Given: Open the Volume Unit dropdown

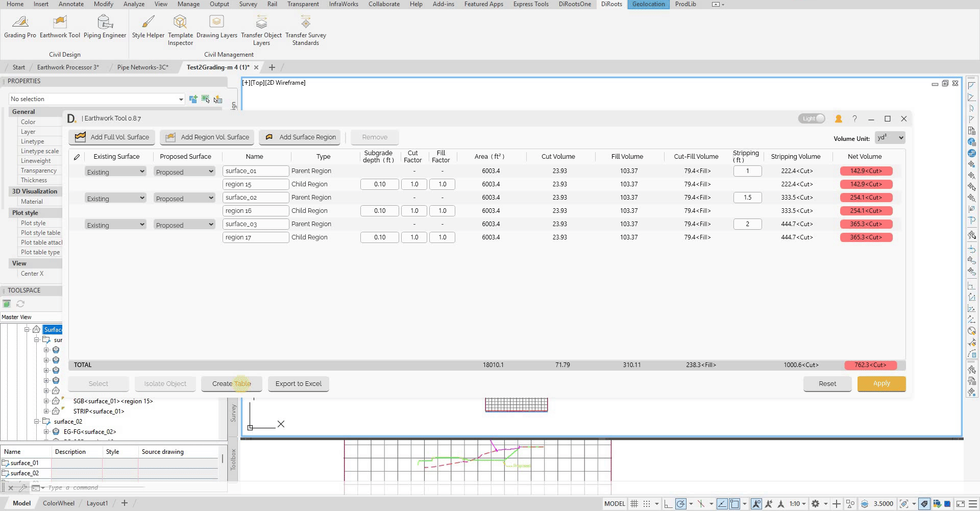Looking at the screenshot, I should click(x=890, y=138).
